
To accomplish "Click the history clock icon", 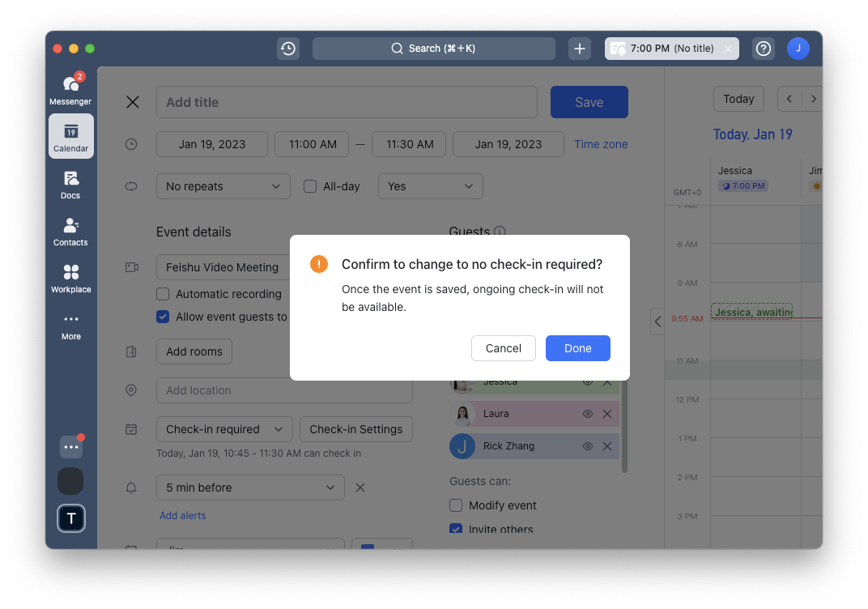I will [287, 49].
